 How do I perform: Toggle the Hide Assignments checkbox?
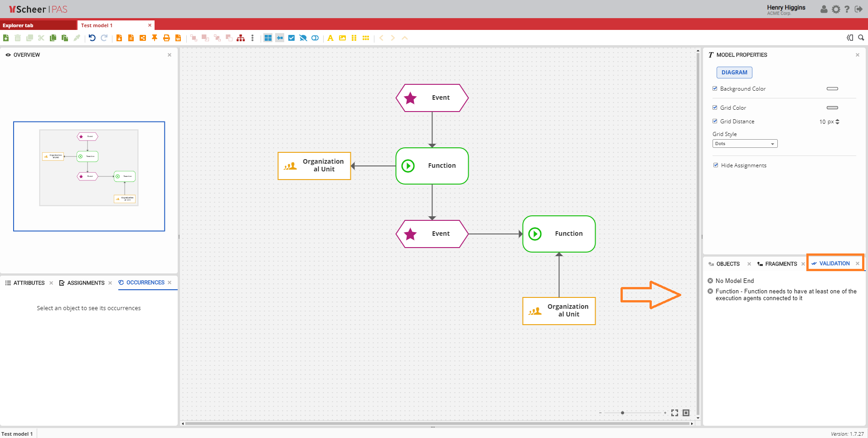716,165
